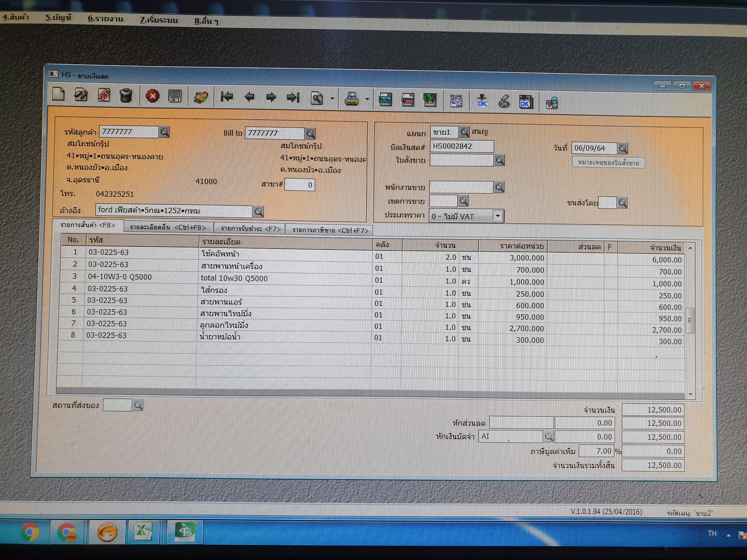
Task: Go to the first record
Action: (227, 97)
